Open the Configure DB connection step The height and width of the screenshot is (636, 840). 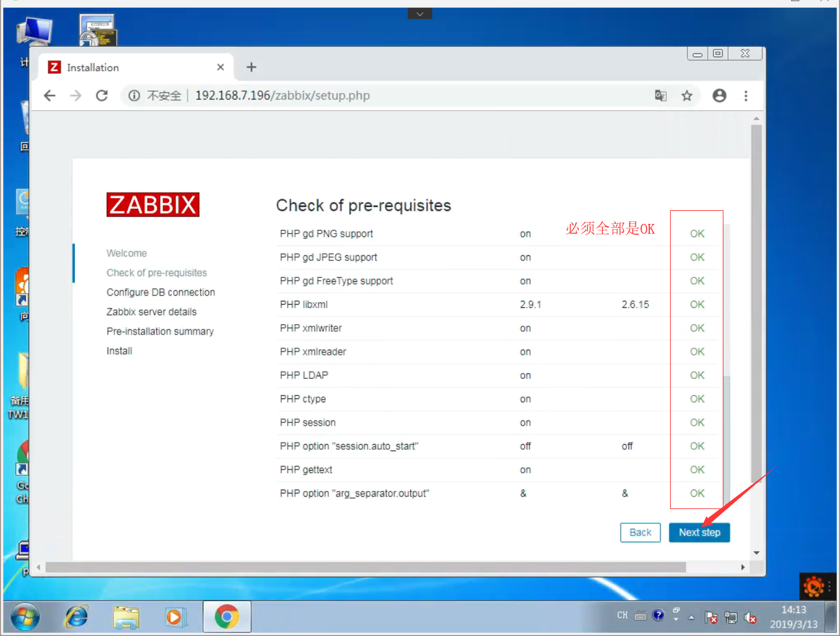point(161,292)
